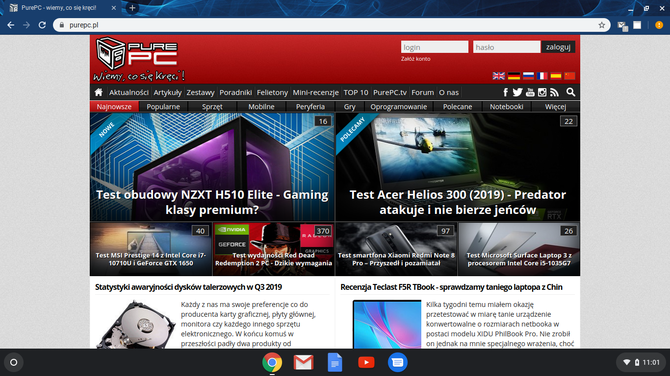The height and width of the screenshot is (376, 670).
Task: Select the Polecane tab
Action: (x=458, y=106)
